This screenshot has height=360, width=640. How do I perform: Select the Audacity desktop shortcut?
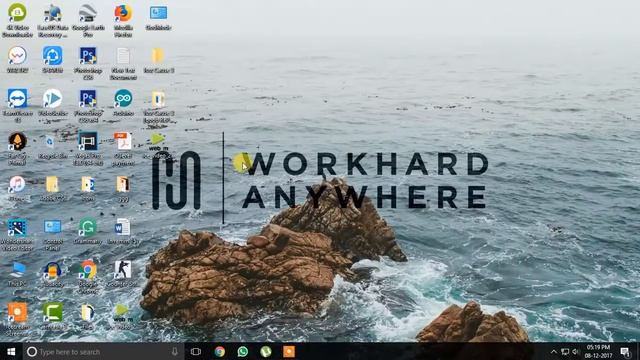pyautogui.click(x=53, y=273)
